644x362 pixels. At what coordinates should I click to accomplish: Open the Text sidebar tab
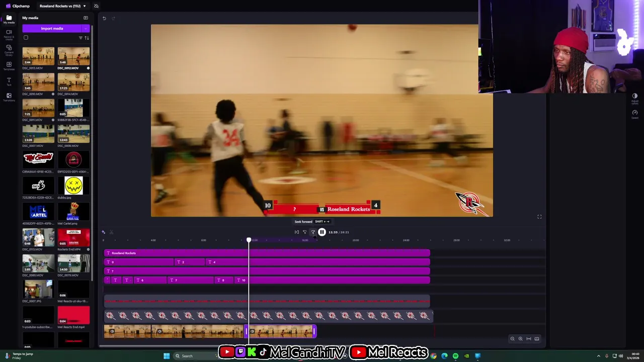click(x=9, y=81)
